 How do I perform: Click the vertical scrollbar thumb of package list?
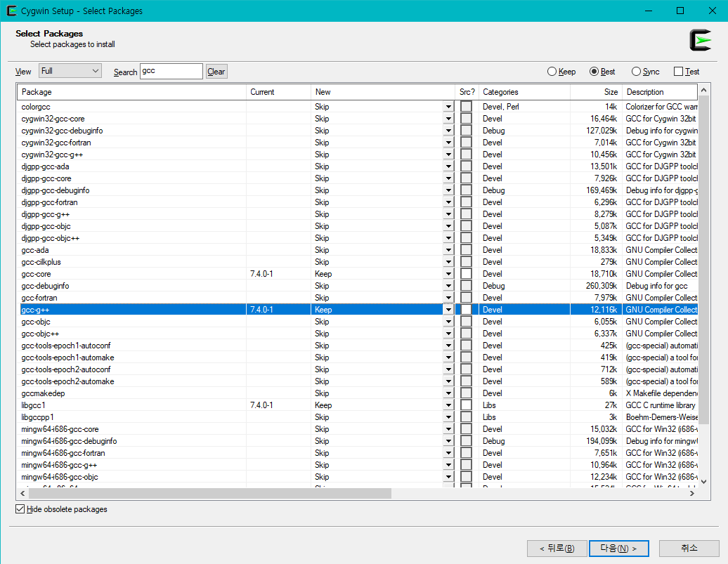pos(704,259)
